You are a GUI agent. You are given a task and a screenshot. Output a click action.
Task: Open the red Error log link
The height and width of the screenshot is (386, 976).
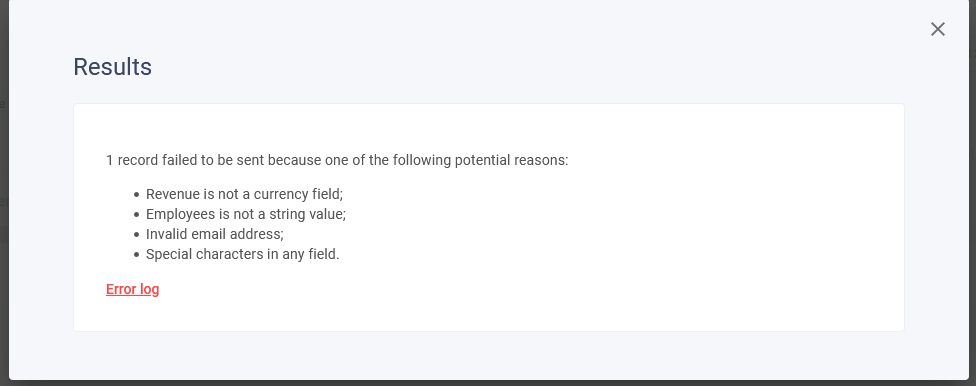[x=133, y=290]
